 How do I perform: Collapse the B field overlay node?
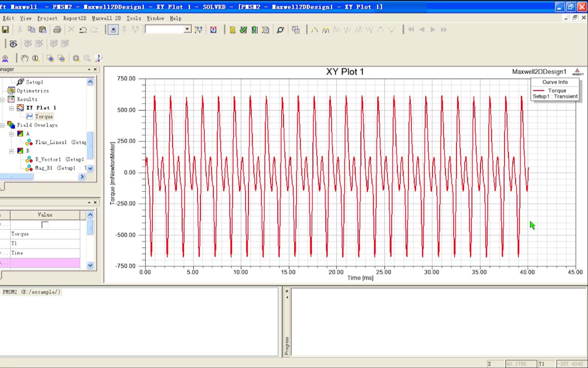click(11, 151)
